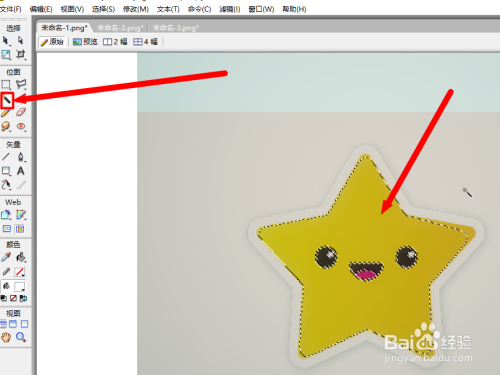Choose the Crop tool

tap(21, 54)
